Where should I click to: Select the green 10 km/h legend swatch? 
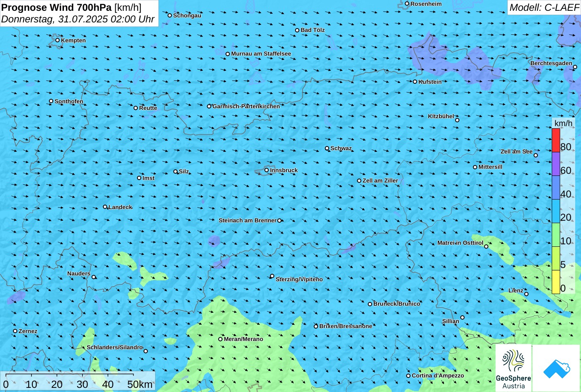tap(556, 235)
